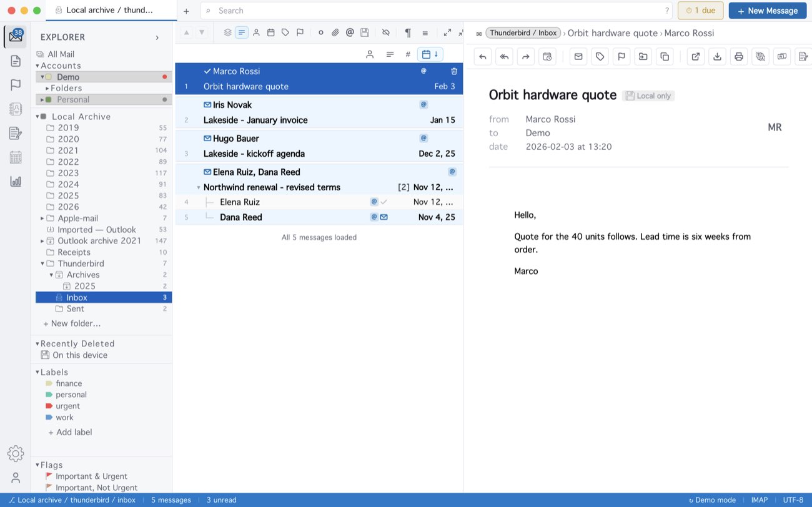The width and height of the screenshot is (812, 507).
Task: Copy the message using the copy icon
Action: coord(665,57)
